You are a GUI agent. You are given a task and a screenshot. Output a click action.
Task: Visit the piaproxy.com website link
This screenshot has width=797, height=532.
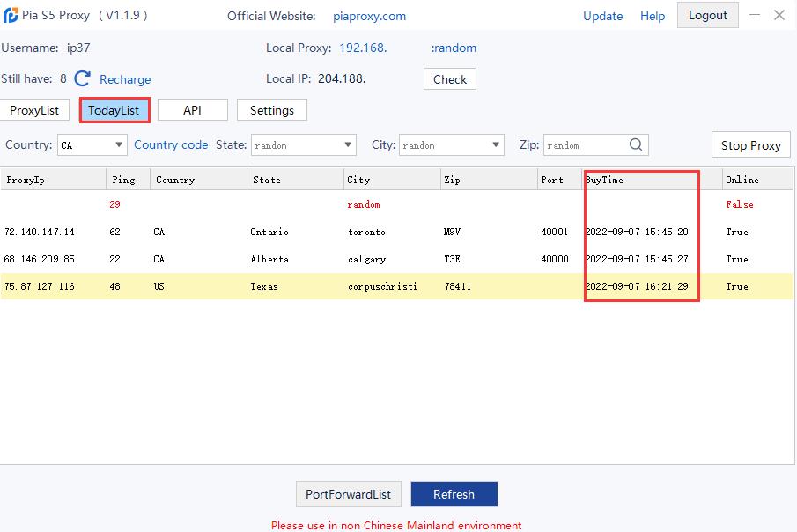coord(370,16)
